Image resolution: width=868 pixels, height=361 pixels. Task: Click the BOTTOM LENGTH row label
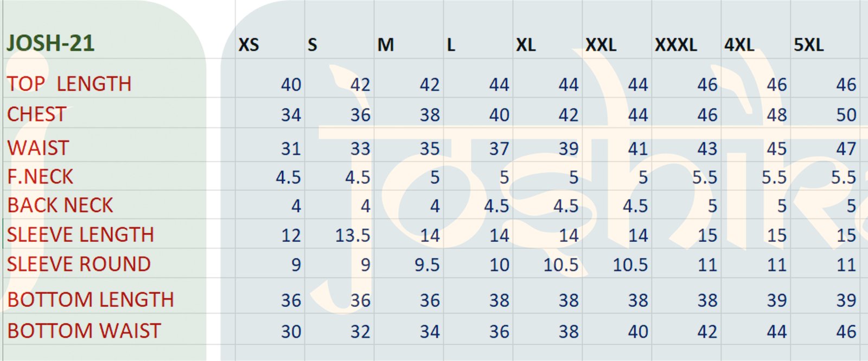91,300
